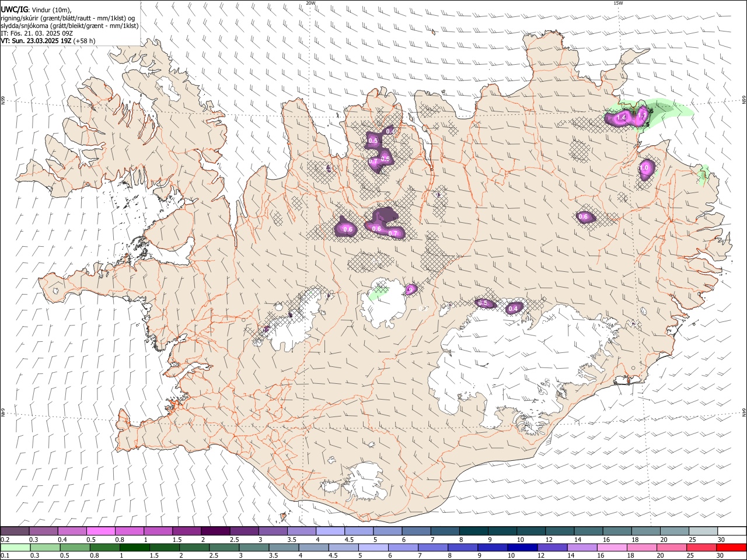Click the '0.1' label in the lower legend row
747x560 pixels.
pos(5,556)
